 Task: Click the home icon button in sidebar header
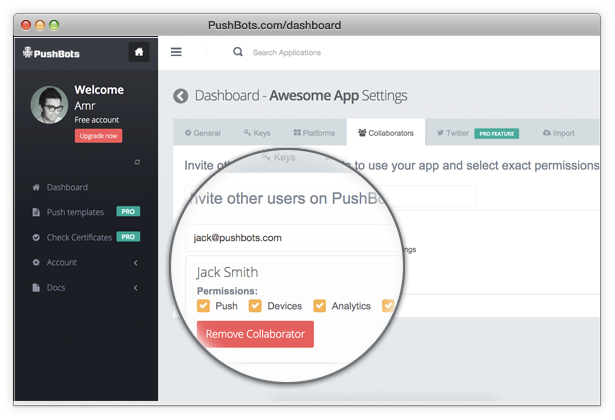[139, 52]
